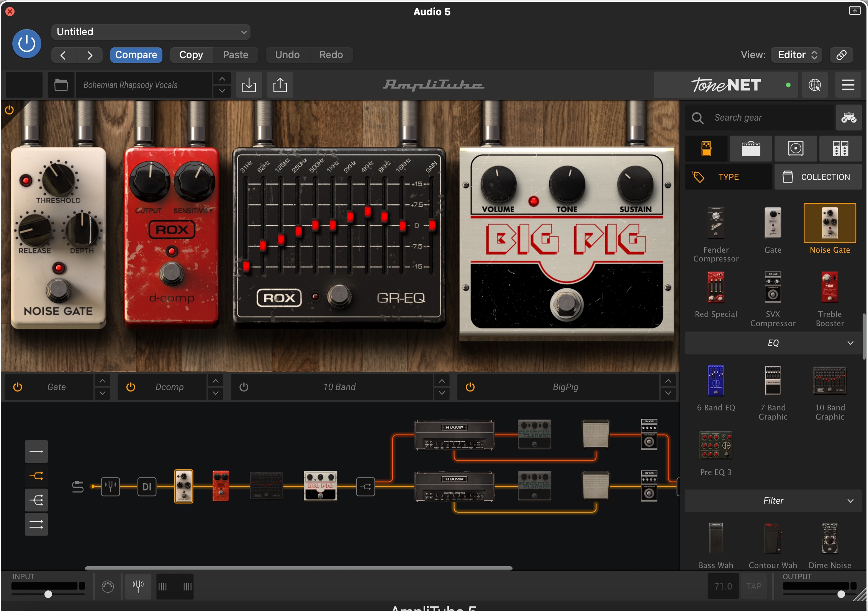The image size is (868, 611).
Task: Click the save preset download icon
Action: [x=249, y=85]
